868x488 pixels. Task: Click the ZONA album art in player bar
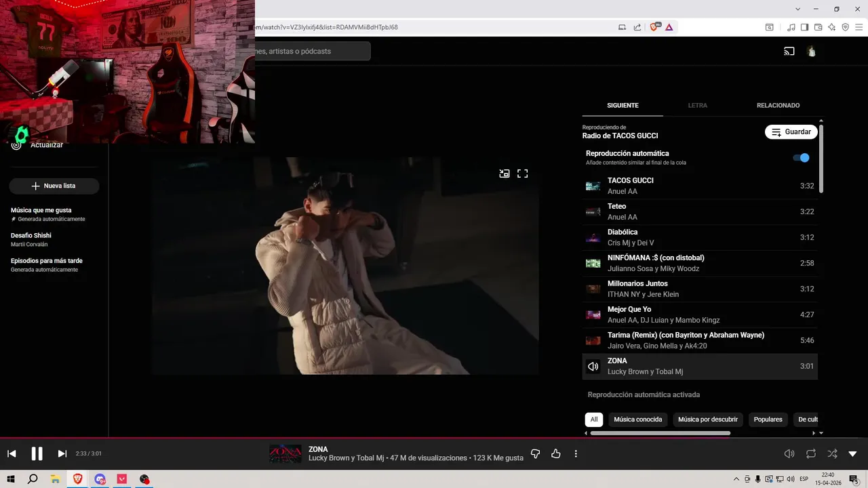285,453
